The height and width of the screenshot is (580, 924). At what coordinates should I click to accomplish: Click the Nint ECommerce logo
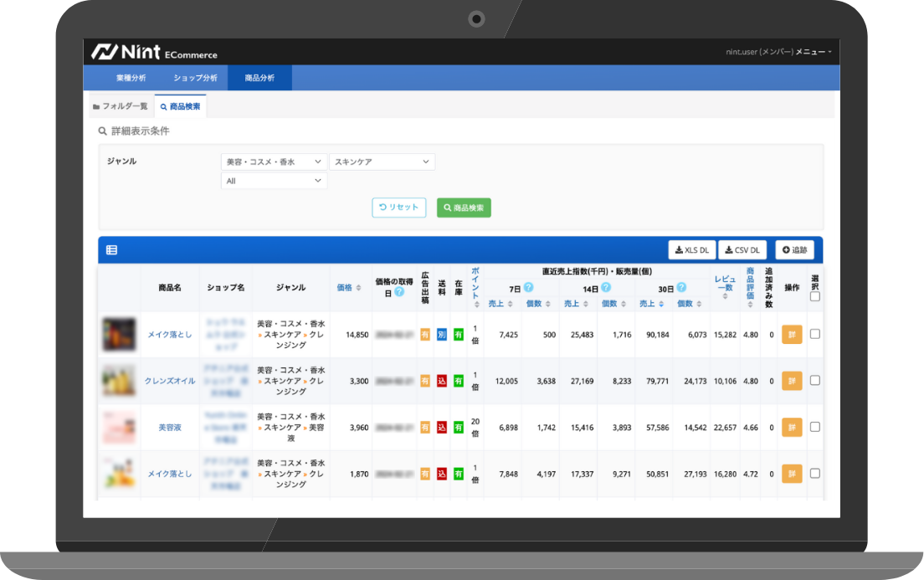pyautogui.click(x=154, y=52)
